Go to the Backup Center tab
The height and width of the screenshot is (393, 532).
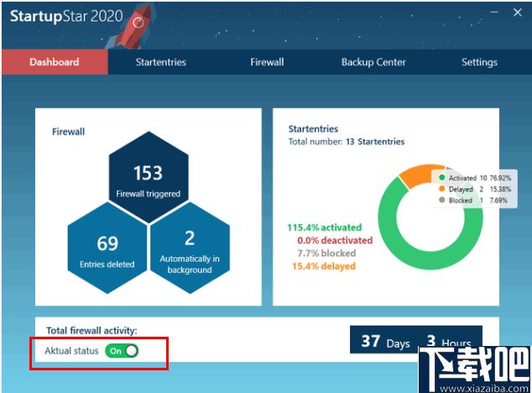coord(373,62)
